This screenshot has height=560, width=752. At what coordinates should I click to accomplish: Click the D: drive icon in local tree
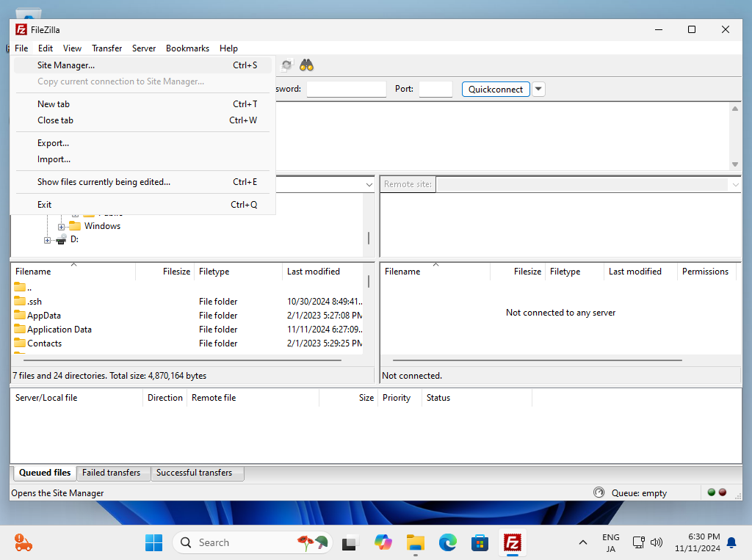coord(61,239)
